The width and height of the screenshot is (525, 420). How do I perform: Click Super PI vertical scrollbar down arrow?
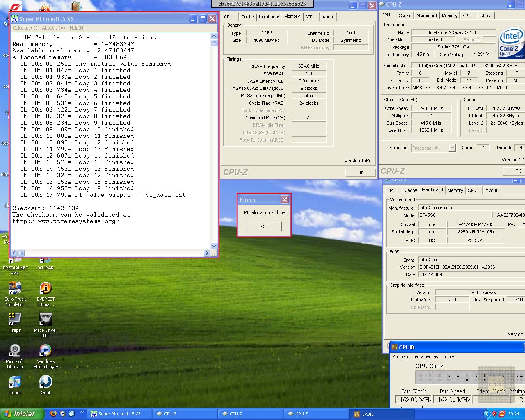[214, 246]
